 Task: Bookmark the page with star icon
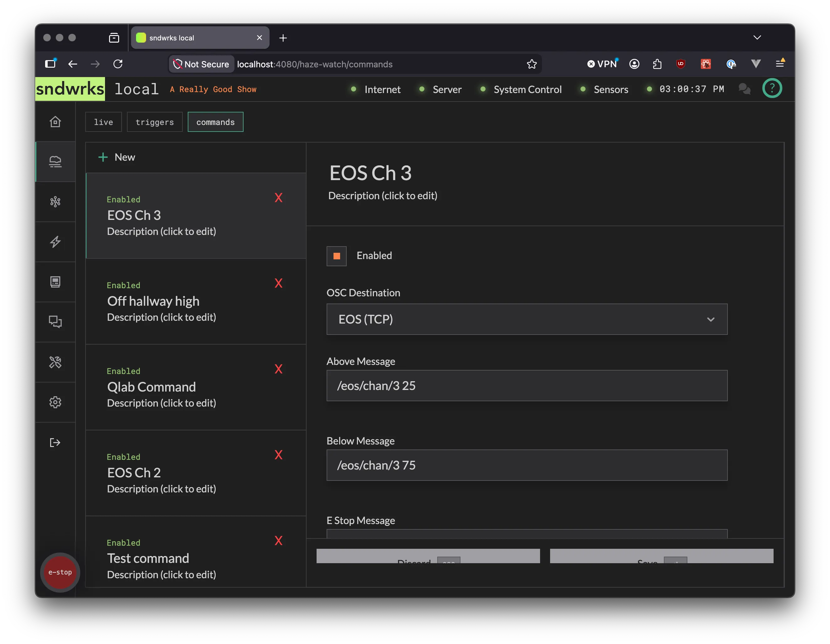[532, 64]
